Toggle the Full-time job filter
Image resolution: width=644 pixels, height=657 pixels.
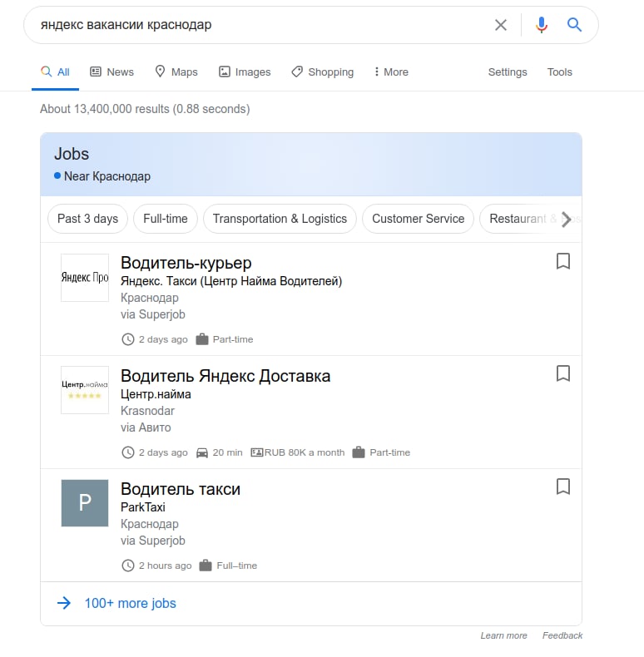point(166,219)
